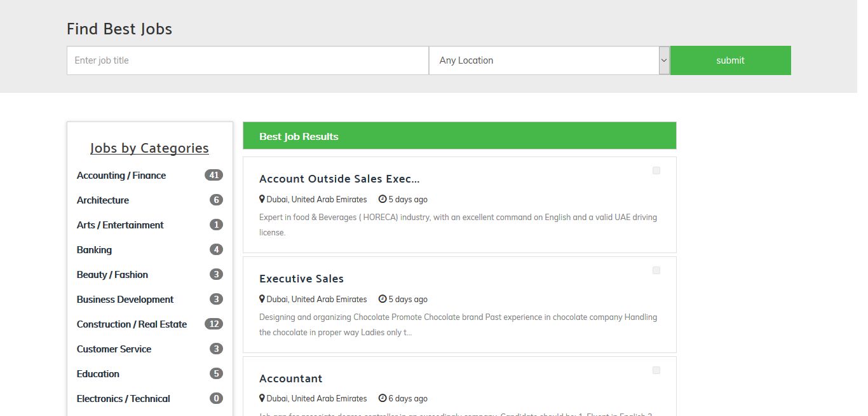This screenshot has width=868, height=416.
Task: Click location pin icon on Accountant job
Action: click(x=262, y=398)
